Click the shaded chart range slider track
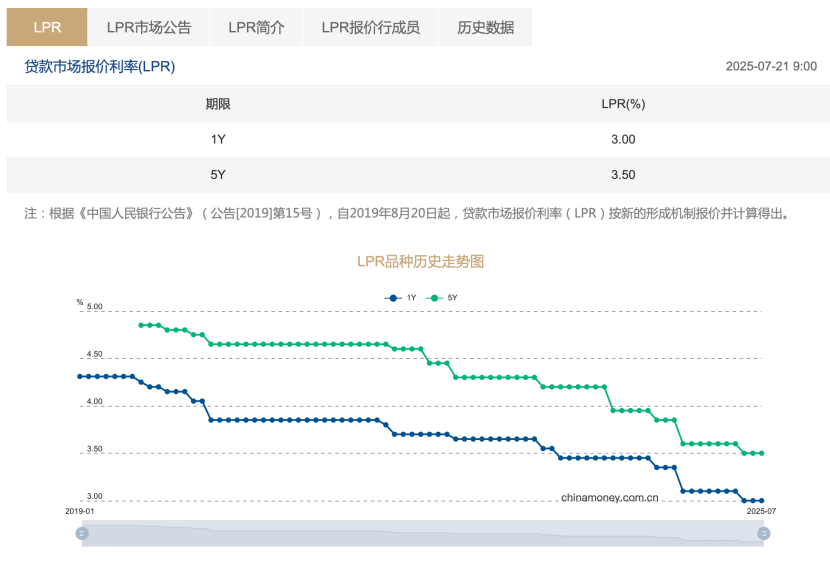Viewport: 830px width, 568px height. click(422, 533)
